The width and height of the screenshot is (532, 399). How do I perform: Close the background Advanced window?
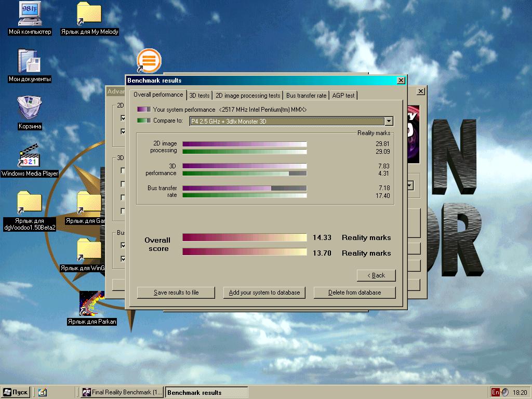click(421, 91)
